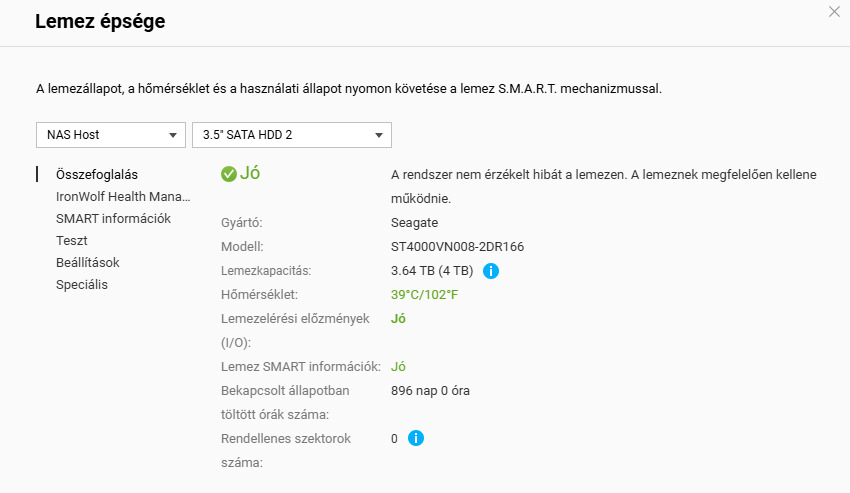The height and width of the screenshot is (493, 850).
Task: Select the Speciális tab
Action: coord(82,284)
